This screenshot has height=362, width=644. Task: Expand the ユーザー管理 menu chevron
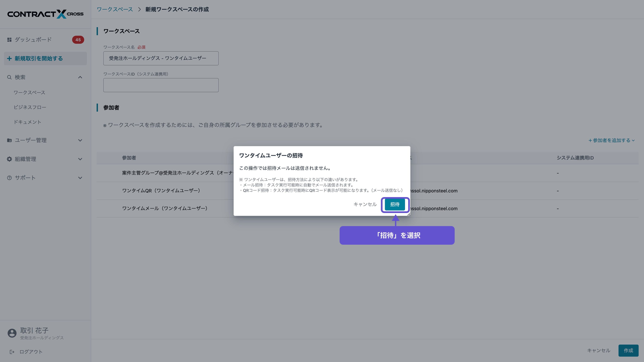coord(80,140)
